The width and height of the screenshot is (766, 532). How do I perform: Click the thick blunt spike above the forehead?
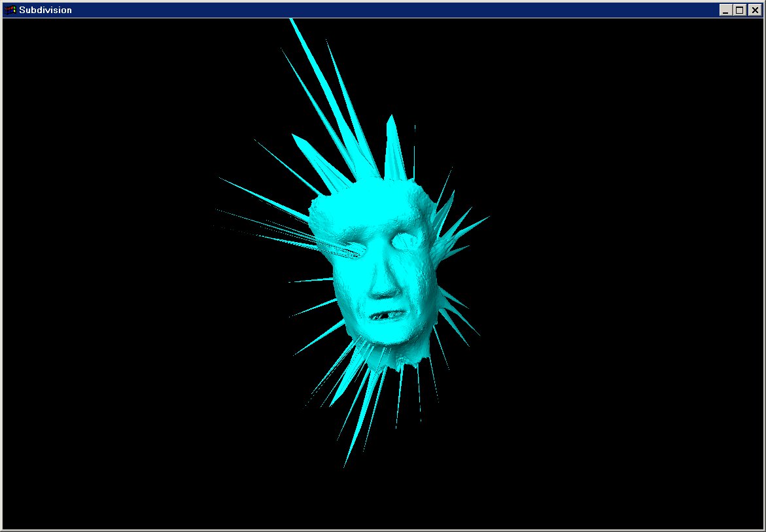tap(394, 147)
